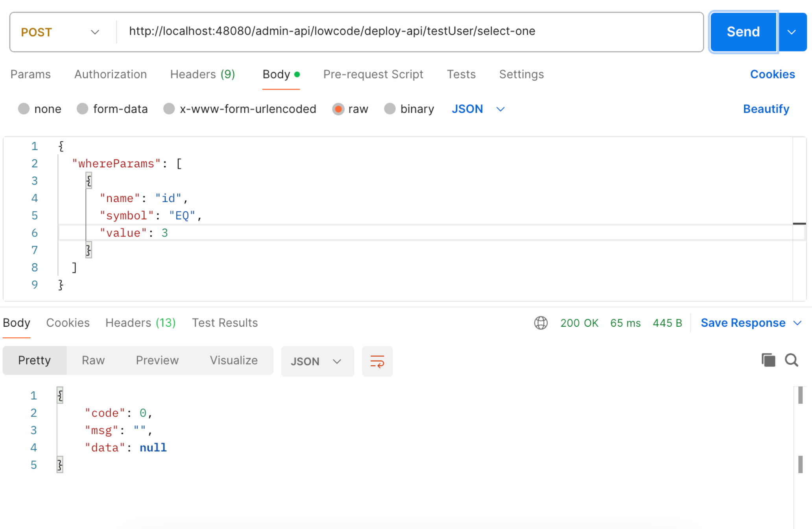Click the Beautify link
812x529 pixels.
coord(766,109)
